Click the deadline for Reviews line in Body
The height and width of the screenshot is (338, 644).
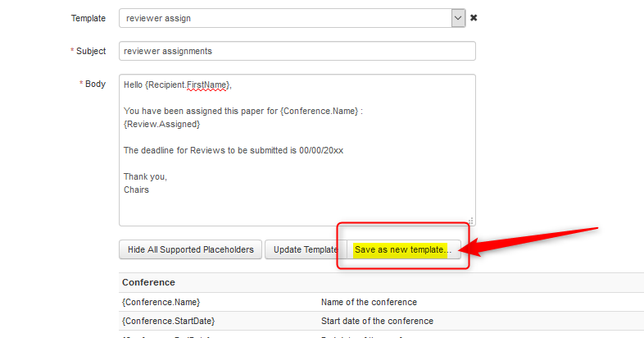(x=233, y=150)
